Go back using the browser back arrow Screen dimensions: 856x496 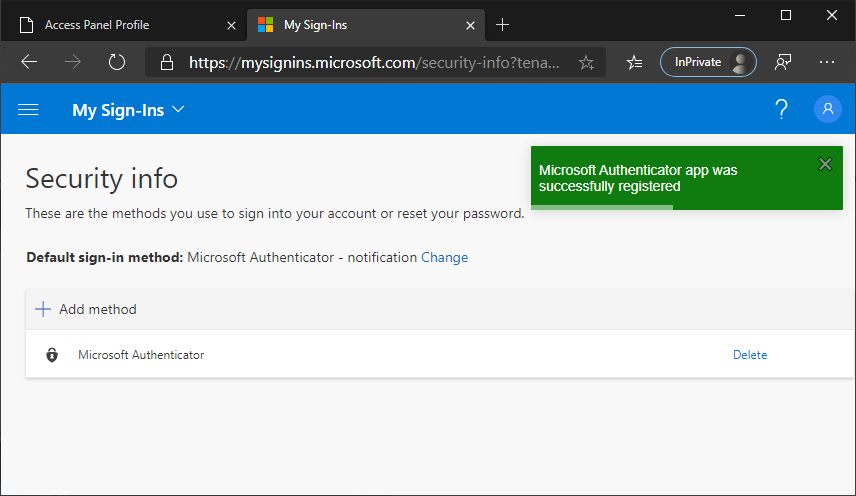[29, 62]
